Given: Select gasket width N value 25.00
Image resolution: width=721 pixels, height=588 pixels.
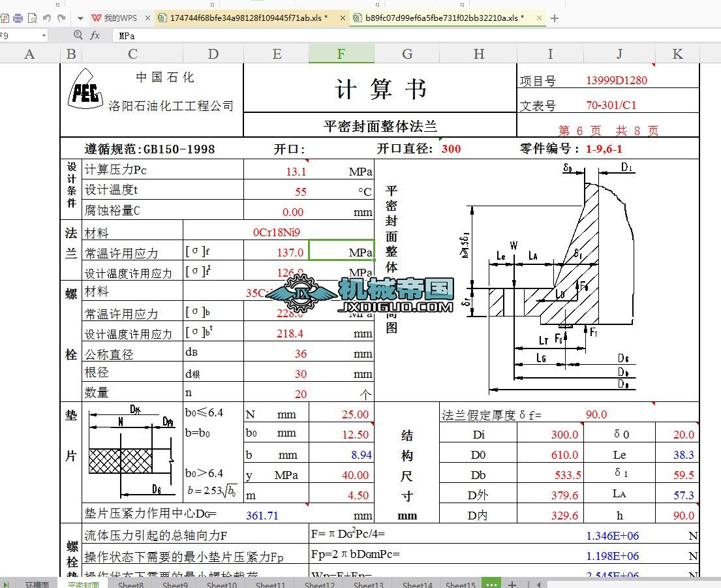Looking at the screenshot, I should (355, 414).
